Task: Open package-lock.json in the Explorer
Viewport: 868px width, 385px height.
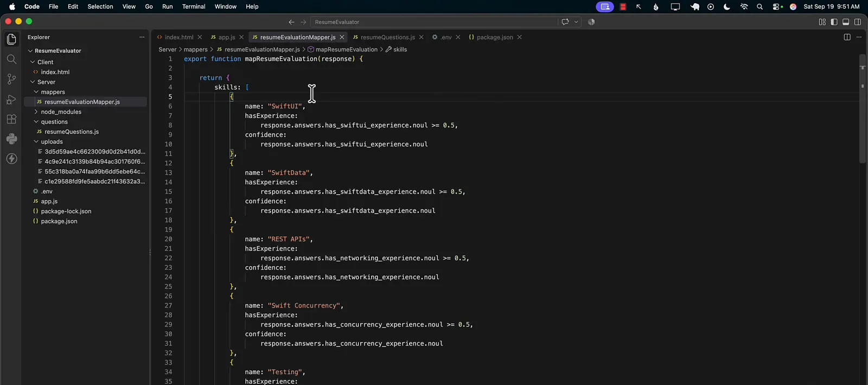Action: 66,211
